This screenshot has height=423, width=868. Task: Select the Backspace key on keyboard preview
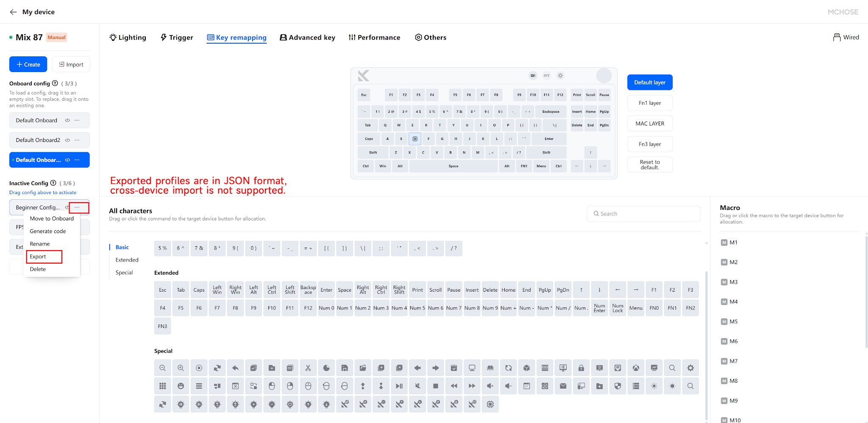click(551, 112)
